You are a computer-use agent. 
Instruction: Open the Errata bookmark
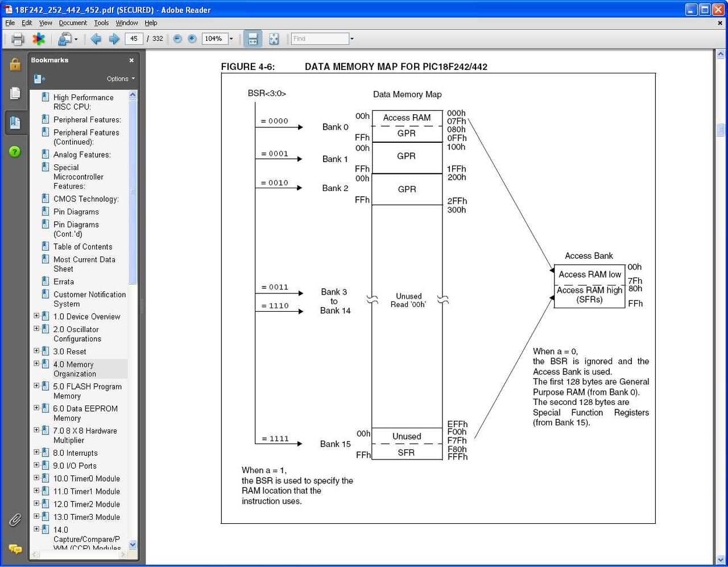[64, 282]
